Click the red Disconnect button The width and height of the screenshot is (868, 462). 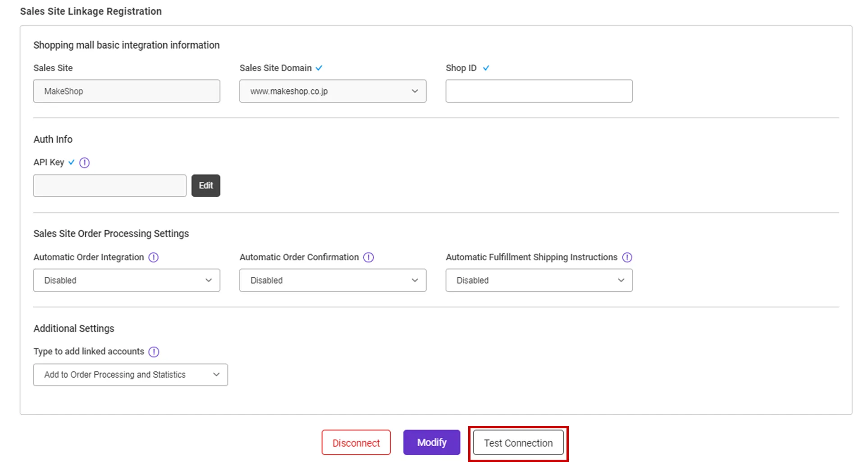pyautogui.click(x=356, y=443)
